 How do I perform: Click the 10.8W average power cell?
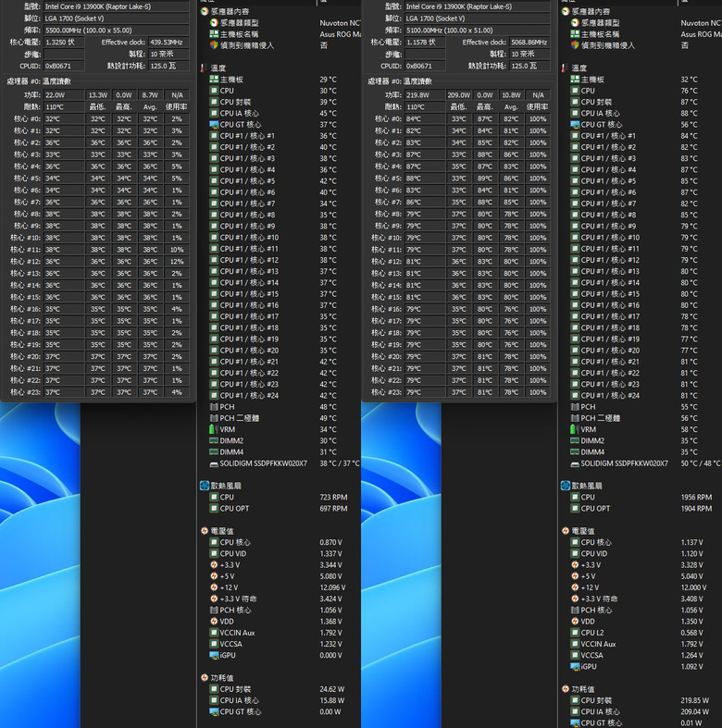511,95
